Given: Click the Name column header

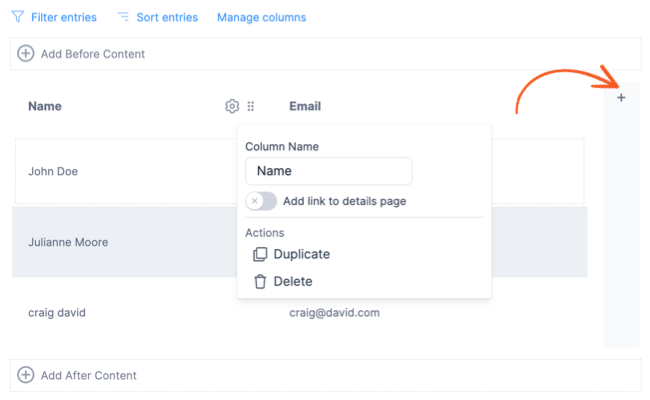Looking at the screenshot, I should (x=45, y=106).
